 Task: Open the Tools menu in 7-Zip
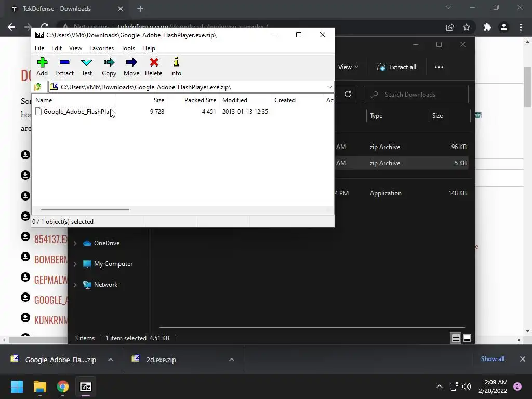128,48
